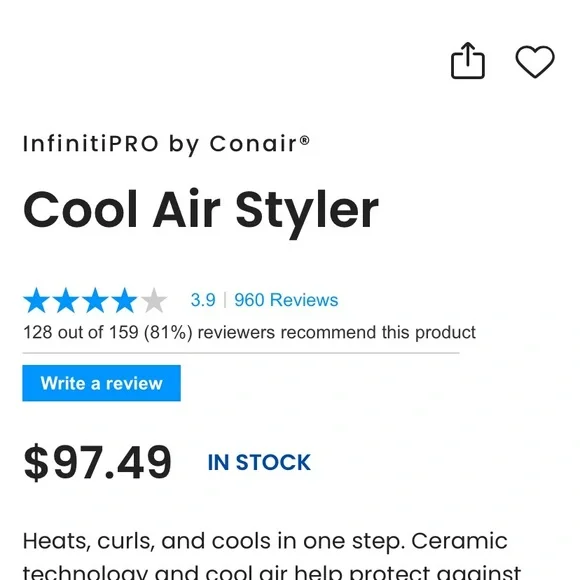This screenshot has height=580, width=580.
Task: Open the 960 Reviews link
Action: (286, 300)
